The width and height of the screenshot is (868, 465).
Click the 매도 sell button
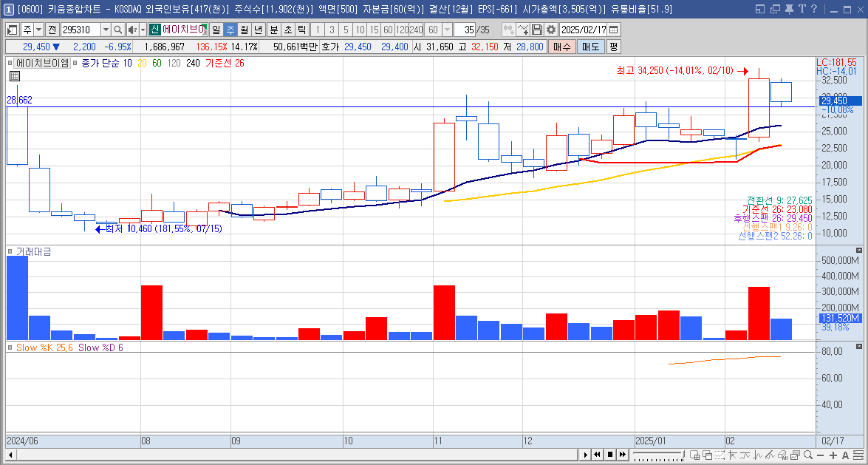point(590,47)
